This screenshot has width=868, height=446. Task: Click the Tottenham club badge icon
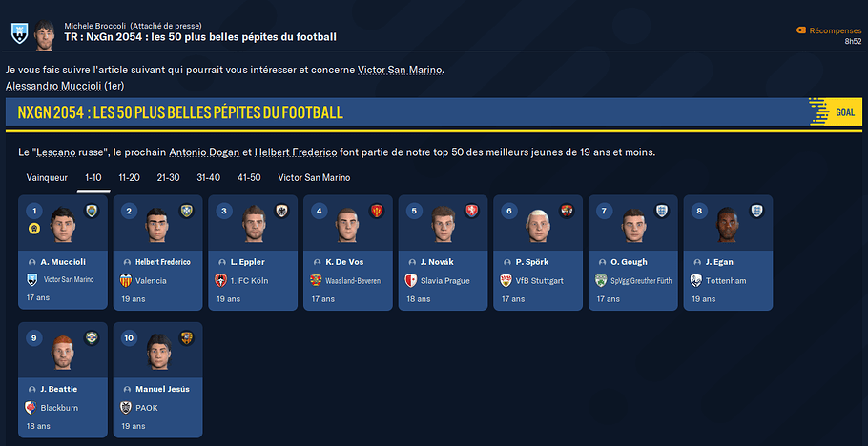point(697,280)
